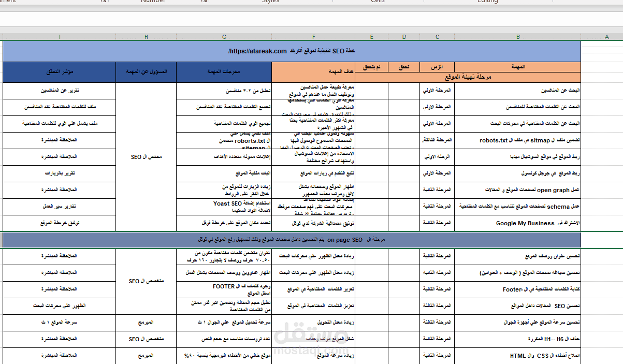Click the orange header cell "المهمة"
Screen dimensions: 623x364
518,67
